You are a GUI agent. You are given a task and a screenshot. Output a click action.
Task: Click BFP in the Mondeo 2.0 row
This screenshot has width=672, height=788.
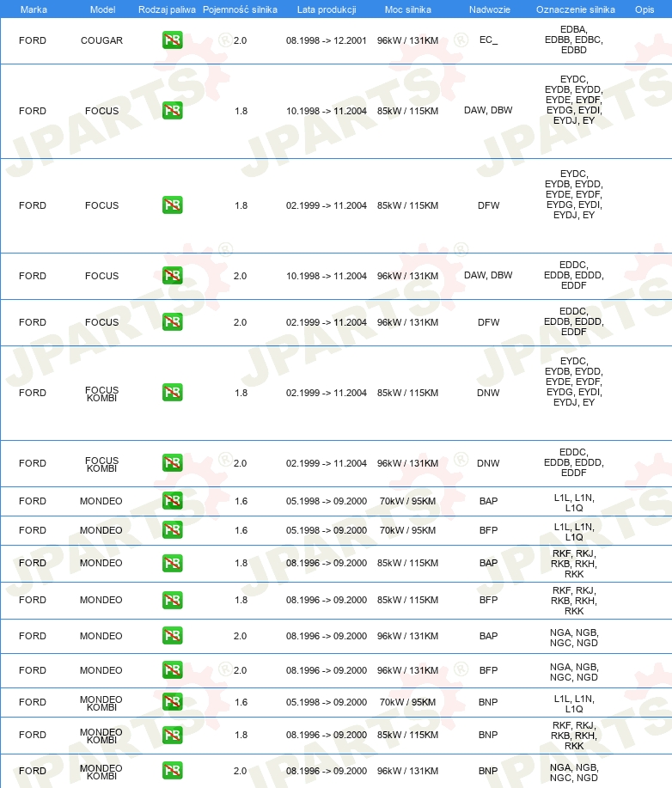pyautogui.click(x=489, y=670)
